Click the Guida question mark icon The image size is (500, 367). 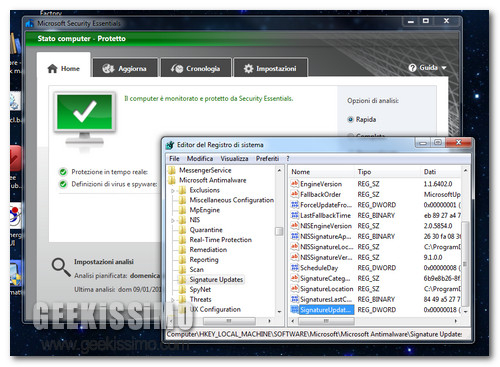tap(412, 68)
